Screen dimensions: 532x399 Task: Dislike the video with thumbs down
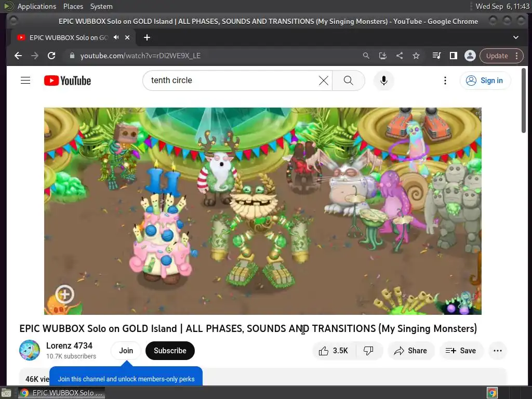coord(368,351)
